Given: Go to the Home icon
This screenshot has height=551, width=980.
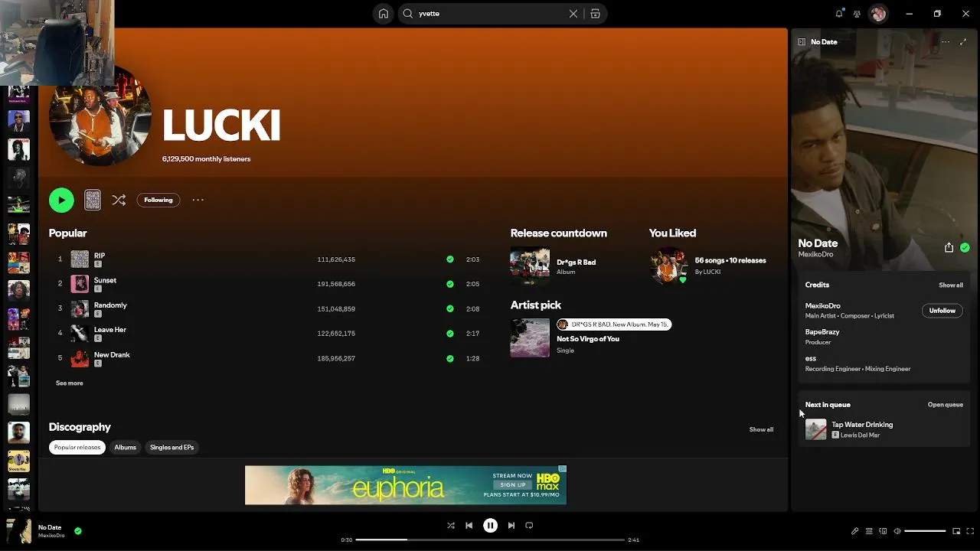Looking at the screenshot, I should [x=384, y=14].
